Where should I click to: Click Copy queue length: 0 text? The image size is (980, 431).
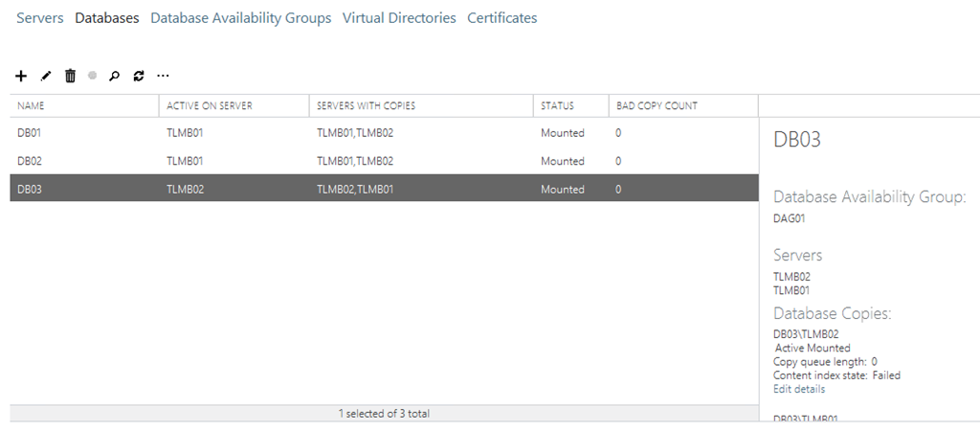point(825,362)
